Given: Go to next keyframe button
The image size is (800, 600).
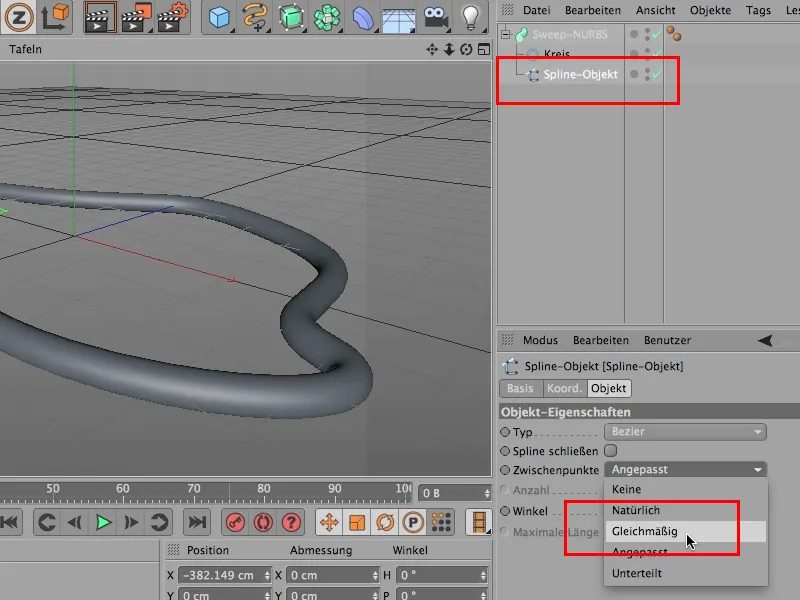Looking at the screenshot, I should coord(159,522).
